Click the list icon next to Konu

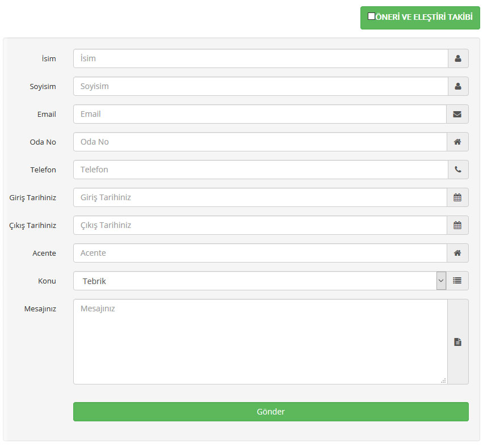click(x=457, y=281)
